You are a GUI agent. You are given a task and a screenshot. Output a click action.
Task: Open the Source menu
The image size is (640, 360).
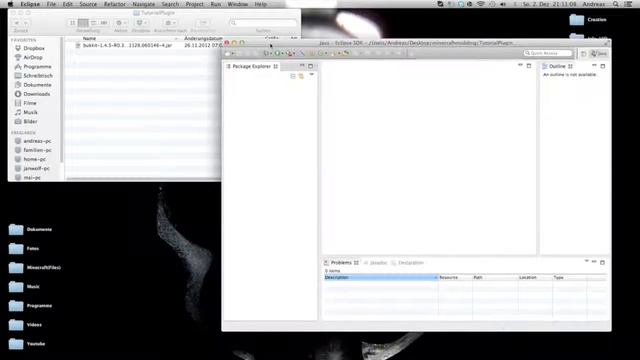pyautogui.click(x=88, y=4)
